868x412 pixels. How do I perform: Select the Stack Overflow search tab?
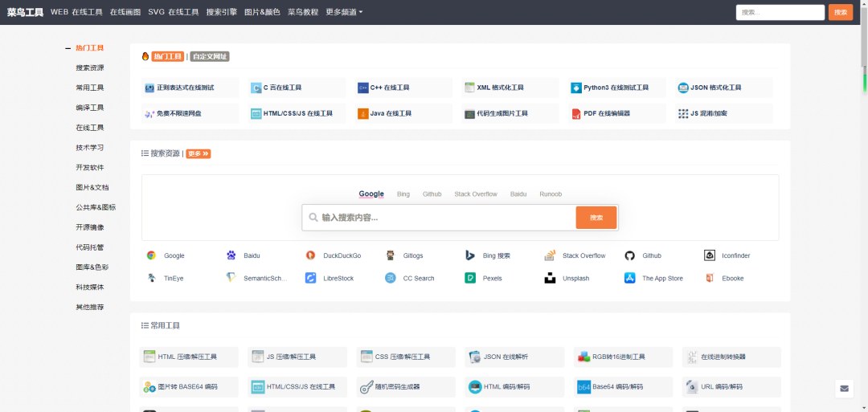pos(476,194)
